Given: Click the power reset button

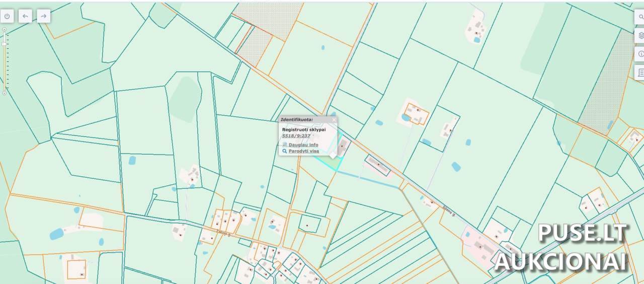Looking at the screenshot, I should (7, 16).
